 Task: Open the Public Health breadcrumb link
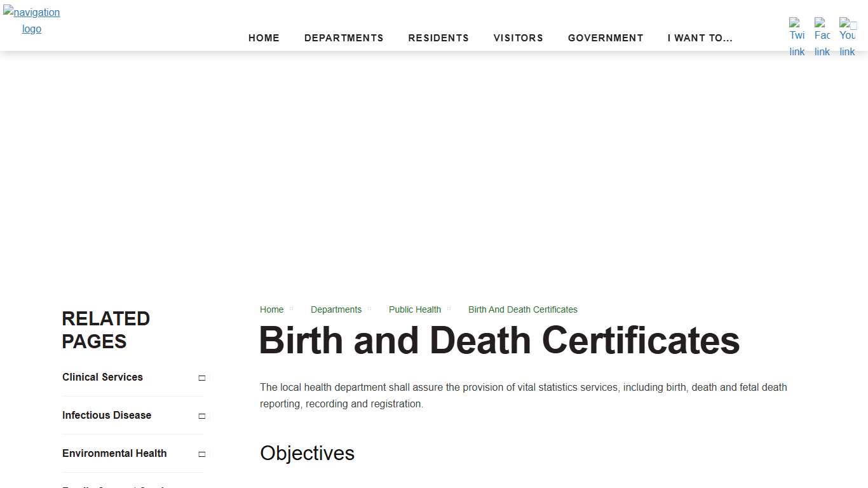click(414, 309)
